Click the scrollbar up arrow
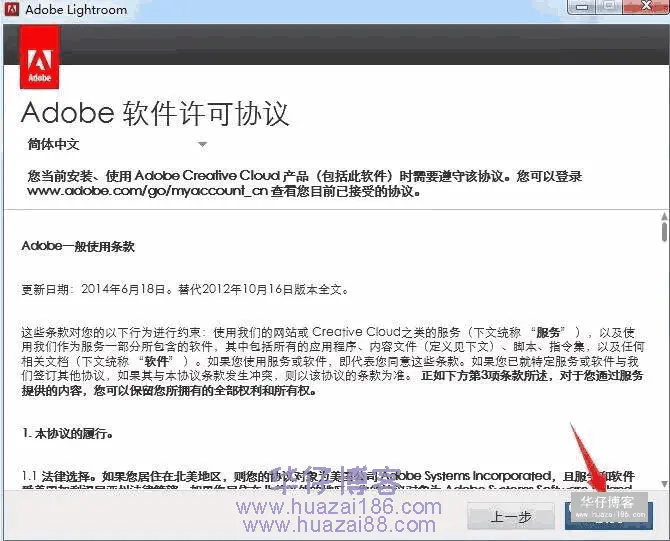The image size is (670, 541). point(664,216)
